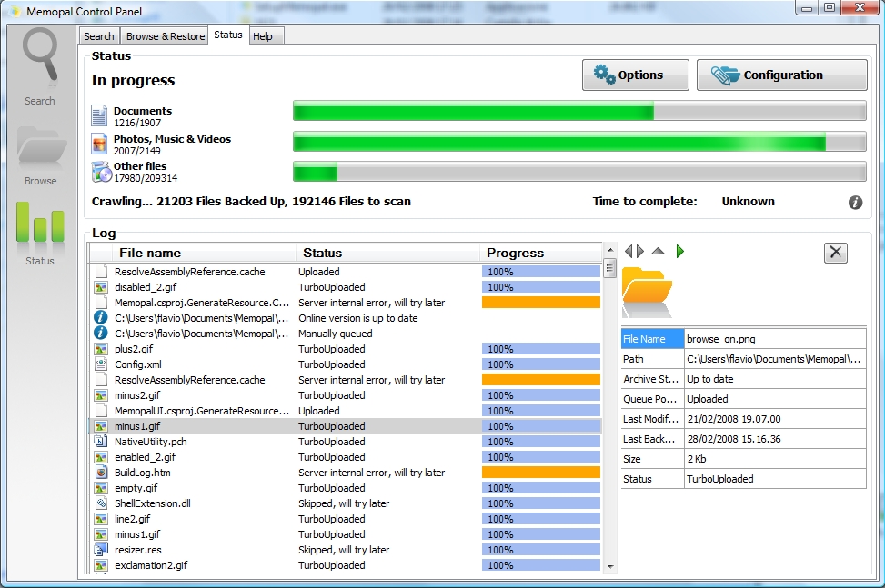The width and height of the screenshot is (885, 588).
Task: Click the file icon beside Config.xml
Action: pos(101,364)
